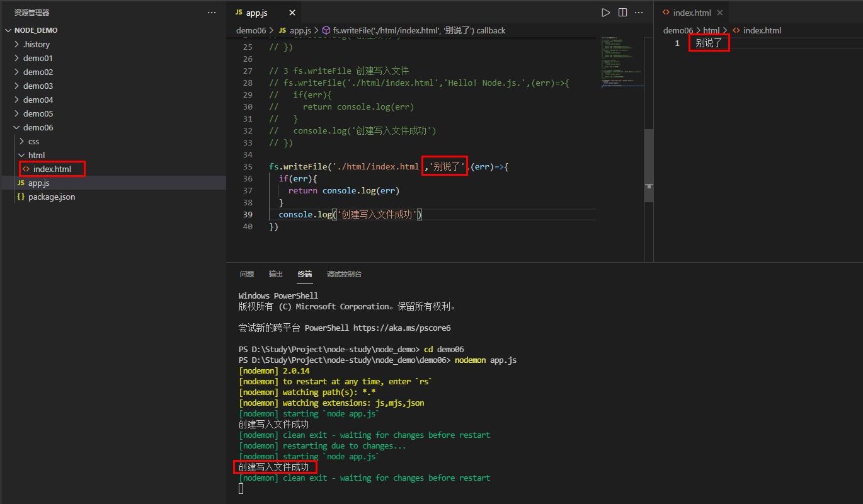The height and width of the screenshot is (504, 863).
Task: Close the index.html editor tab
Action: [719, 11]
